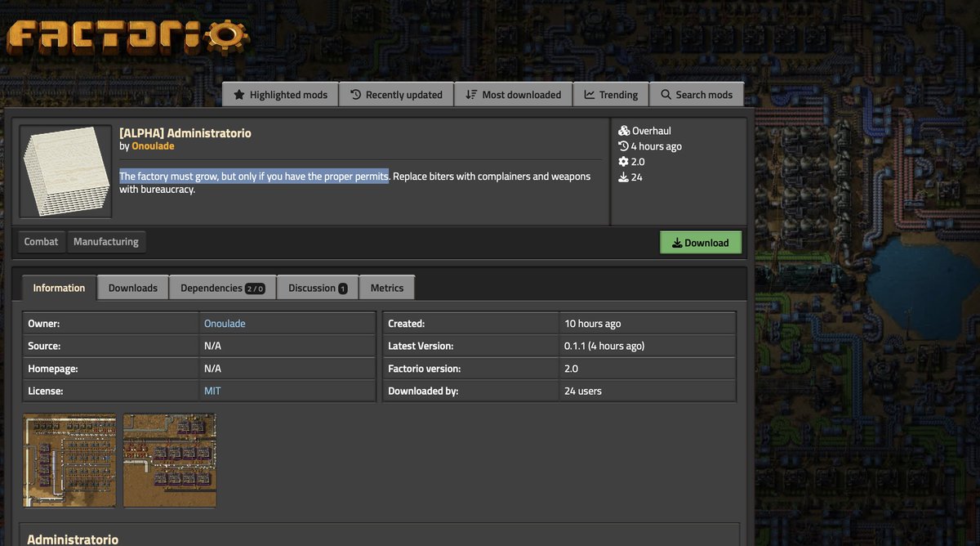Click the '0.1.1 (4 hours ago)' version value
The image size is (980, 546).
tap(604, 346)
